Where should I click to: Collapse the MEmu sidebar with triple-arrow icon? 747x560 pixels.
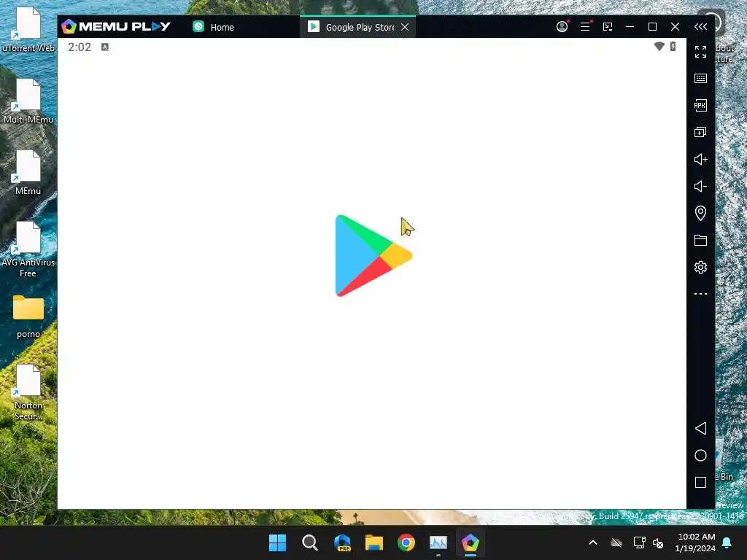point(700,27)
